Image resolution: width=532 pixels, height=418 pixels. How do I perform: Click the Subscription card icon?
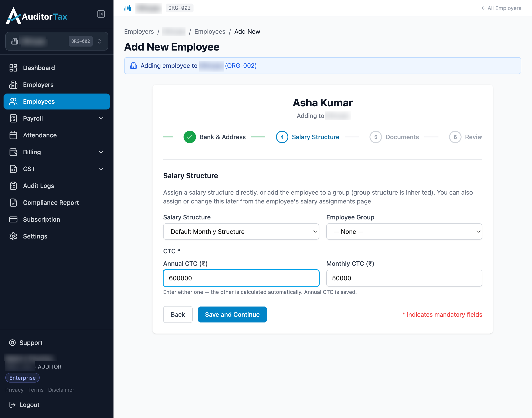(x=13, y=219)
